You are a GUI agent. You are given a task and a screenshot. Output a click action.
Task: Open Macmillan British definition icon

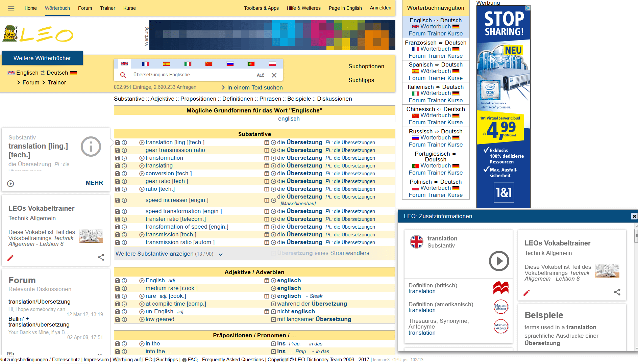(x=501, y=288)
